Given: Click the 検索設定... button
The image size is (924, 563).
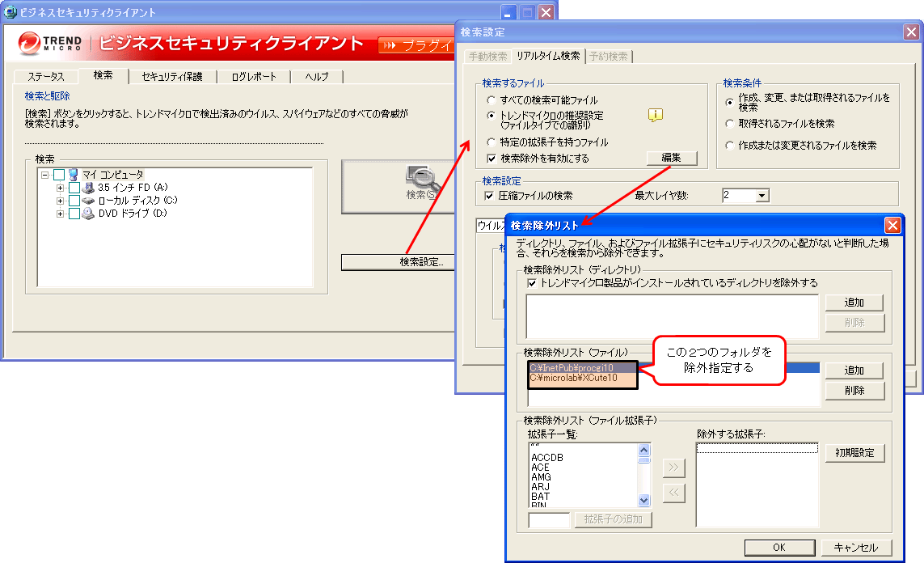Looking at the screenshot, I should point(399,262).
